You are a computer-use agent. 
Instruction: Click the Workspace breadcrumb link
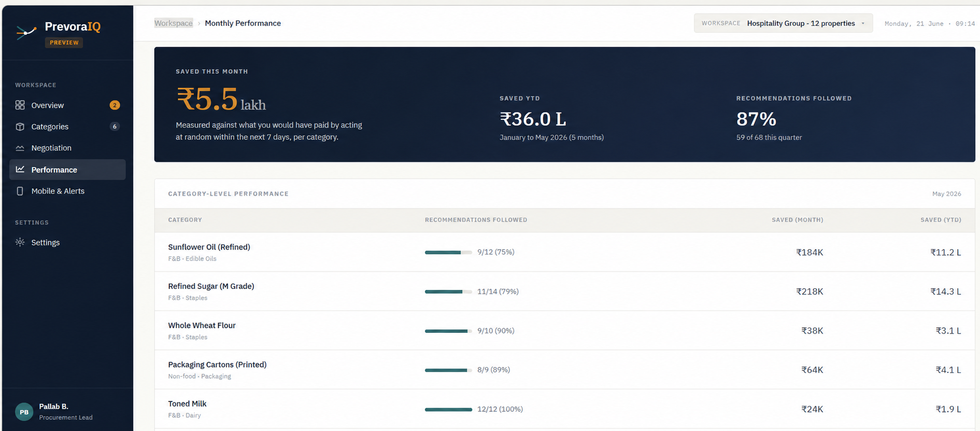174,23
